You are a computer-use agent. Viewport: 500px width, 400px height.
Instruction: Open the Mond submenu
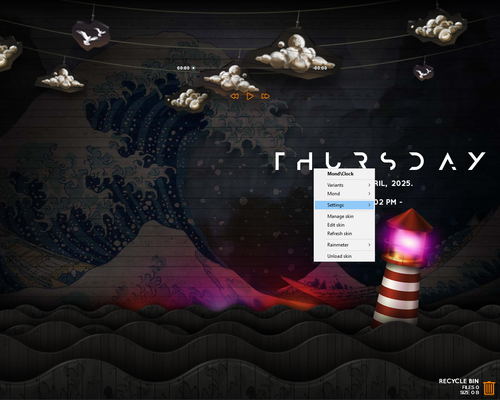[x=344, y=194]
